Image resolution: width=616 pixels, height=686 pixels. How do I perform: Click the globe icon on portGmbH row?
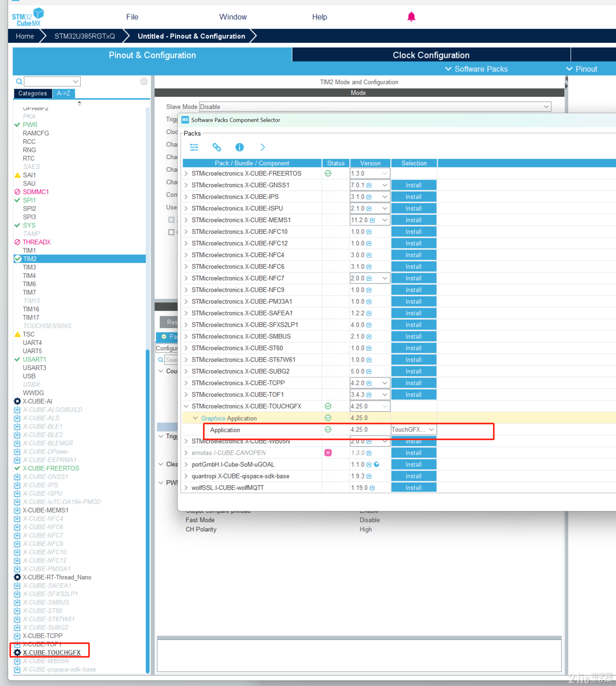[376, 464]
